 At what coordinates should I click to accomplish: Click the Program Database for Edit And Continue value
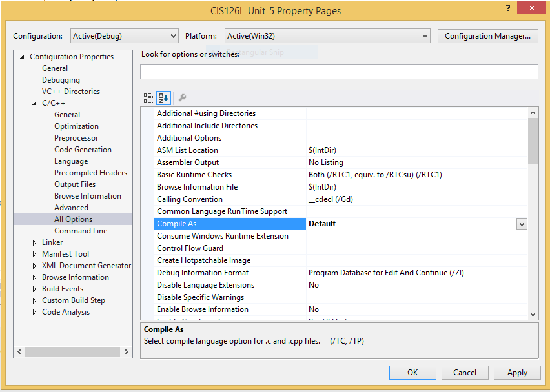[x=417, y=273]
